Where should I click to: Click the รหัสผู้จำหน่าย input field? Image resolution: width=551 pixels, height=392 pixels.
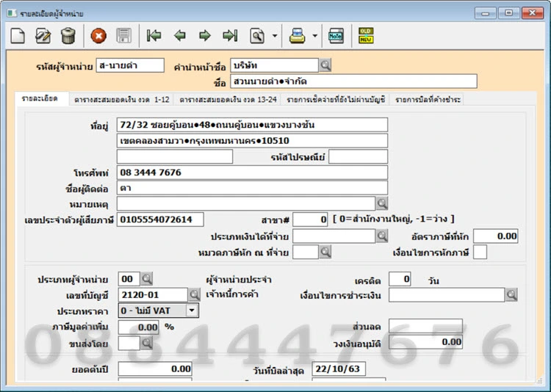(130, 65)
